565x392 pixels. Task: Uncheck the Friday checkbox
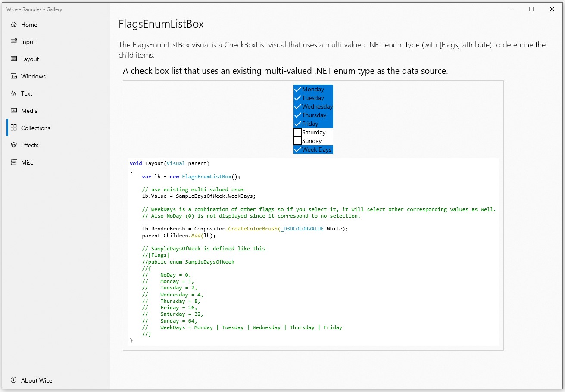[298, 124]
